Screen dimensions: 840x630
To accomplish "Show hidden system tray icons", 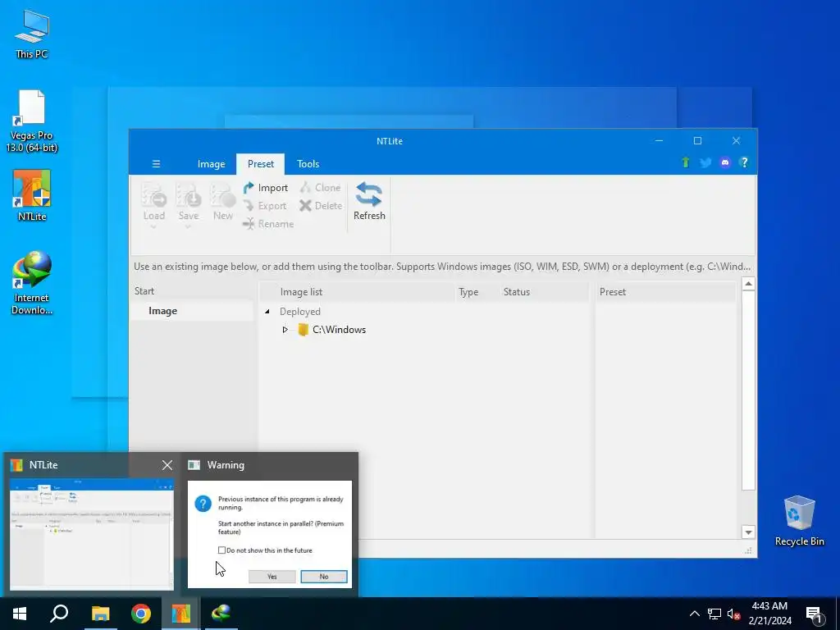I will pyautogui.click(x=694, y=614).
